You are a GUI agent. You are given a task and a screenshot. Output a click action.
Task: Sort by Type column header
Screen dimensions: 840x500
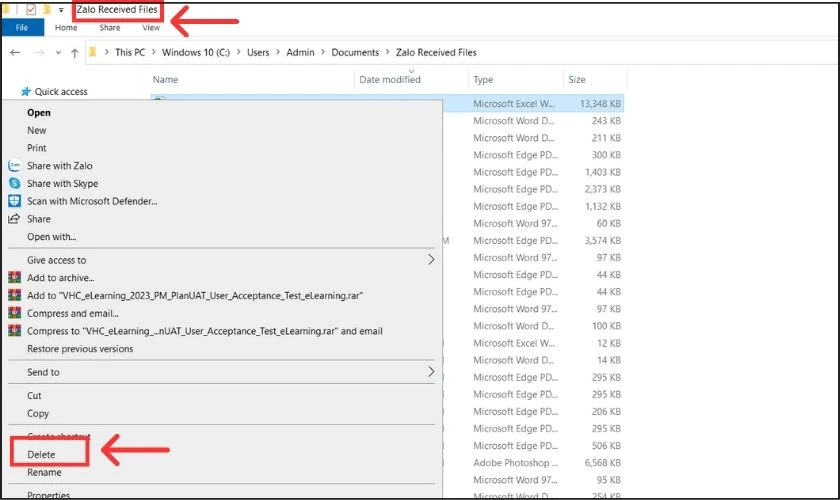click(483, 79)
